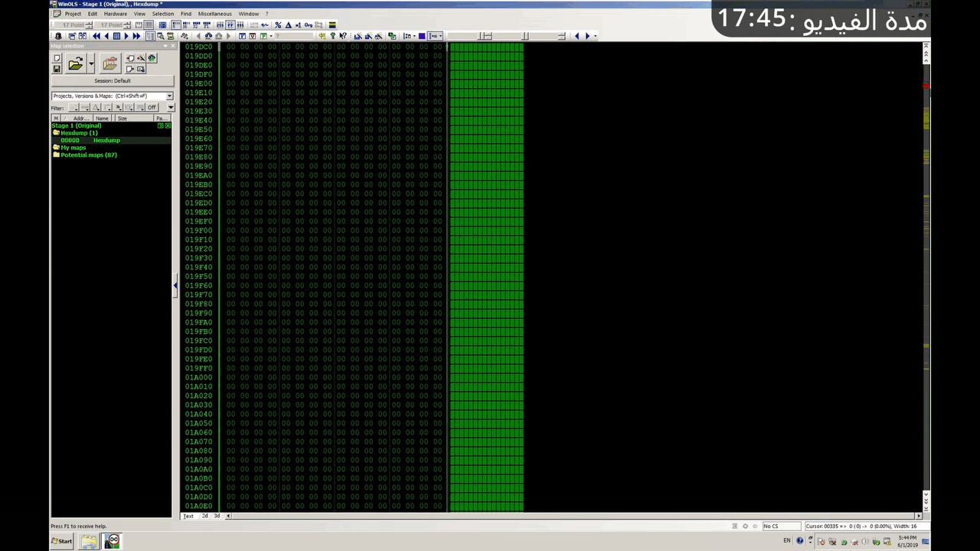Click the delta difference toolbar icon
This screenshot has height=551, width=980.
coord(289,25)
